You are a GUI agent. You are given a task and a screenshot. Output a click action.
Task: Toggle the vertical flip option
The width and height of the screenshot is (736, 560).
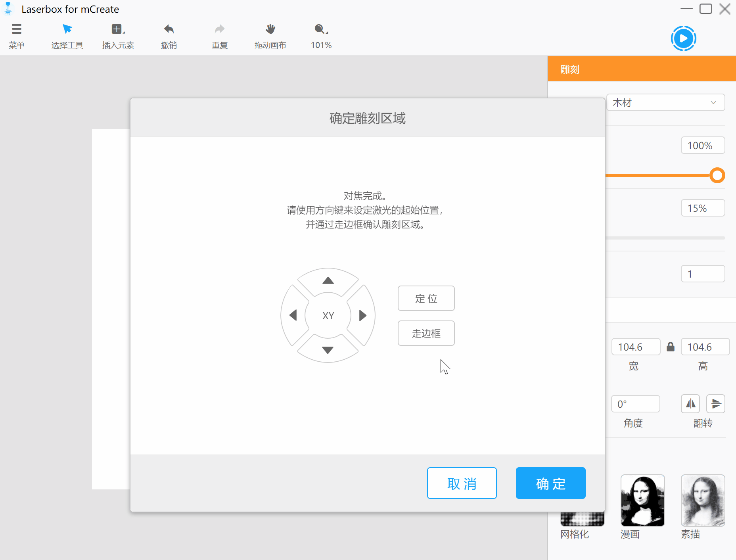pos(716,403)
